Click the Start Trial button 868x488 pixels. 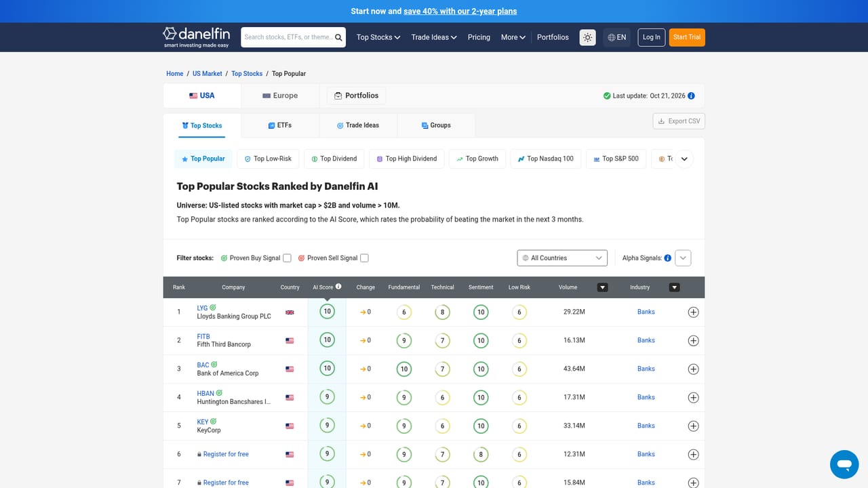(x=687, y=37)
